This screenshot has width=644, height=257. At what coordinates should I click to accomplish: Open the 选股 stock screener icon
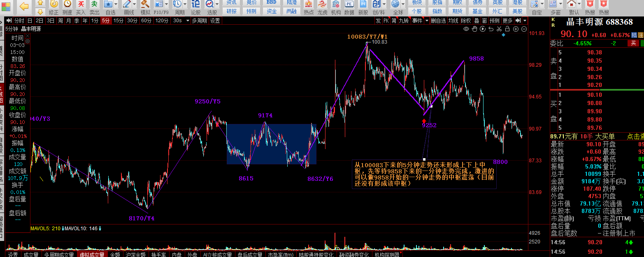(x=210, y=4)
